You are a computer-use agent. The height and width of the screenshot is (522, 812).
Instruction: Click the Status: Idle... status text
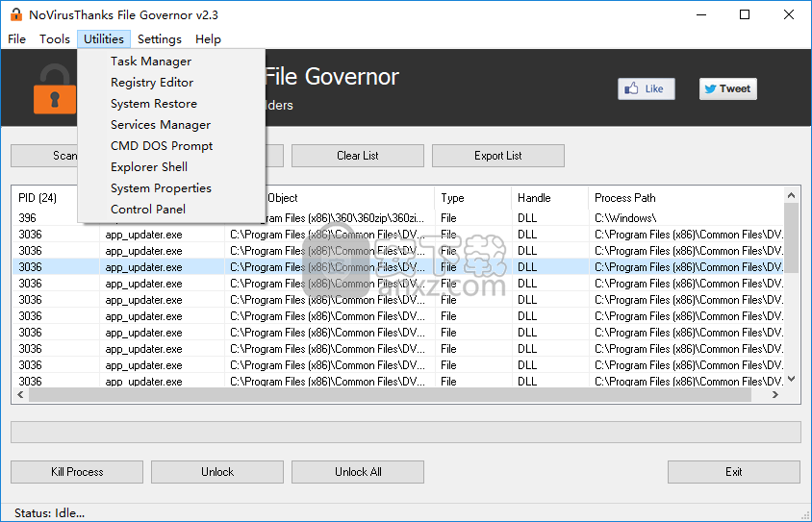click(50, 513)
